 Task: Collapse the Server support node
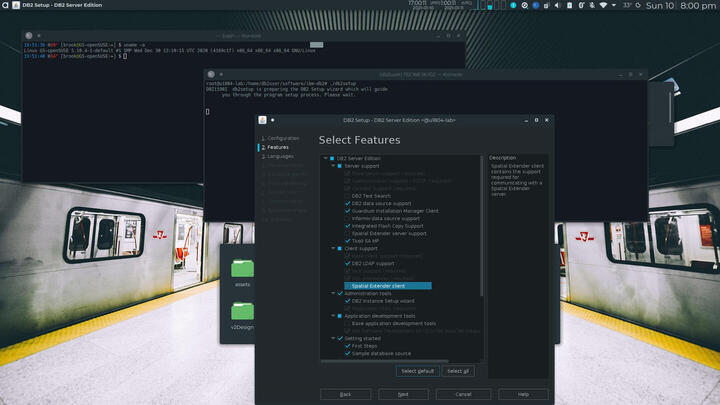333,166
